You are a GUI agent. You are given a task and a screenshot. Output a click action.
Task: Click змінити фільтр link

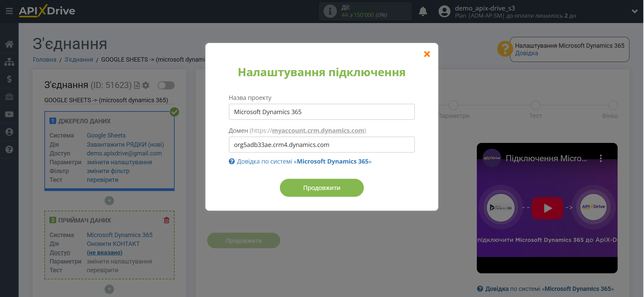click(x=108, y=171)
